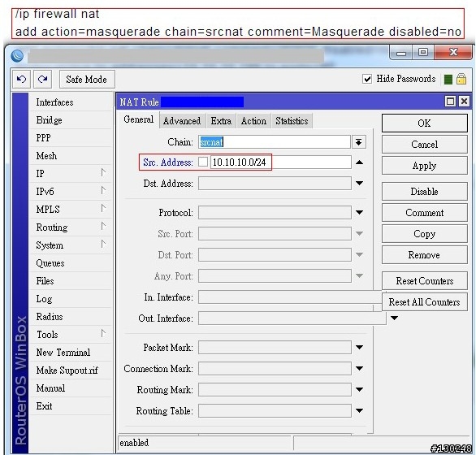
Task: Expand the MPLS submenu arrow
Action: pos(103,209)
